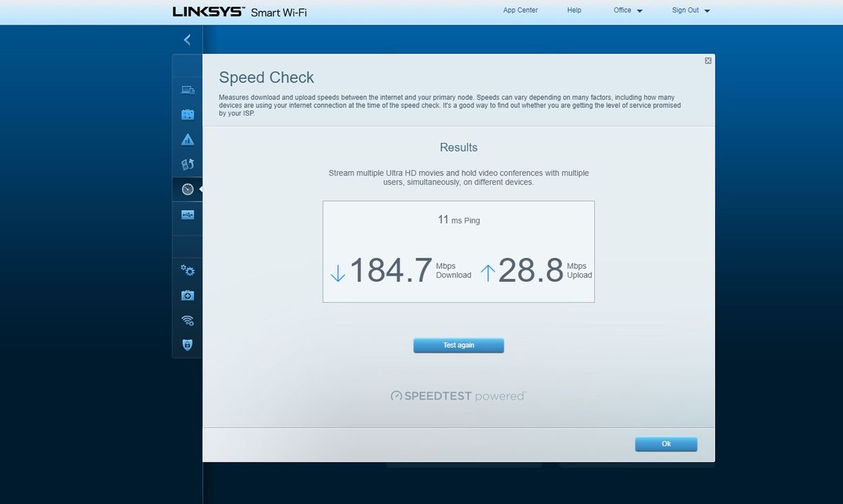Open the Security shield lock icon
This screenshot has height=504, width=843.
[x=188, y=345]
